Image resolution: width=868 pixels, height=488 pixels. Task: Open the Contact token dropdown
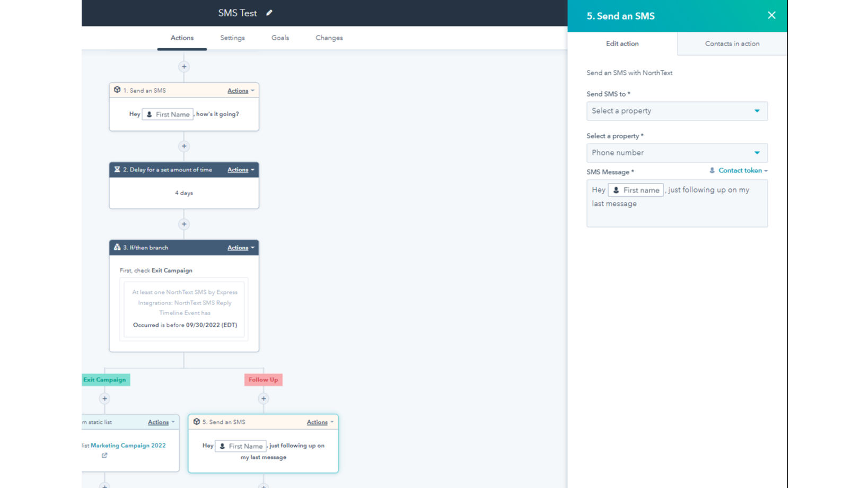(x=739, y=170)
